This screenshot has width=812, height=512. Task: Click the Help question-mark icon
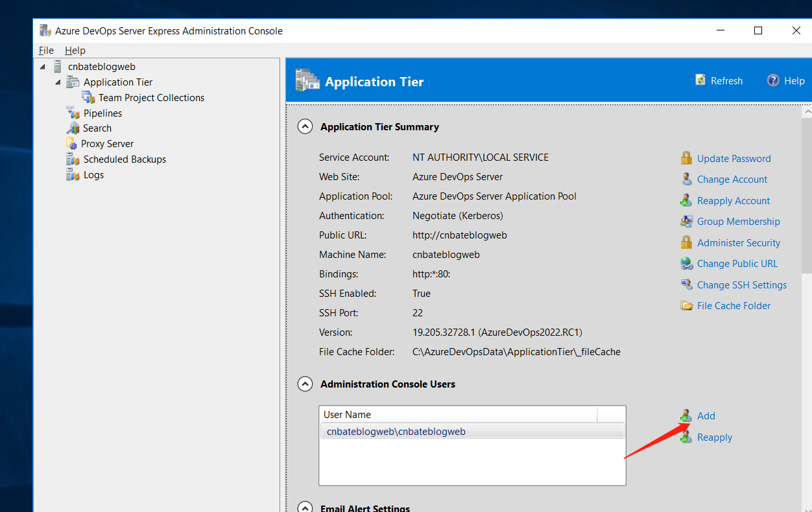click(773, 80)
